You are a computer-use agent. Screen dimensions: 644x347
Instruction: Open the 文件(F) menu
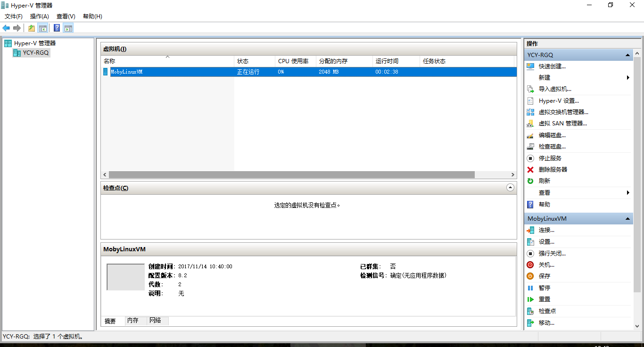click(x=14, y=17)
